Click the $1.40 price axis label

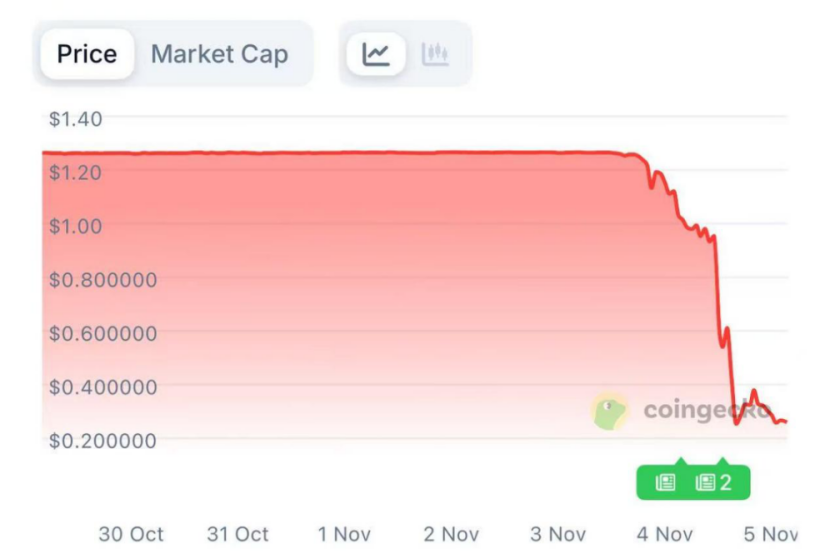pyautogui.click(x=76, y=119)
